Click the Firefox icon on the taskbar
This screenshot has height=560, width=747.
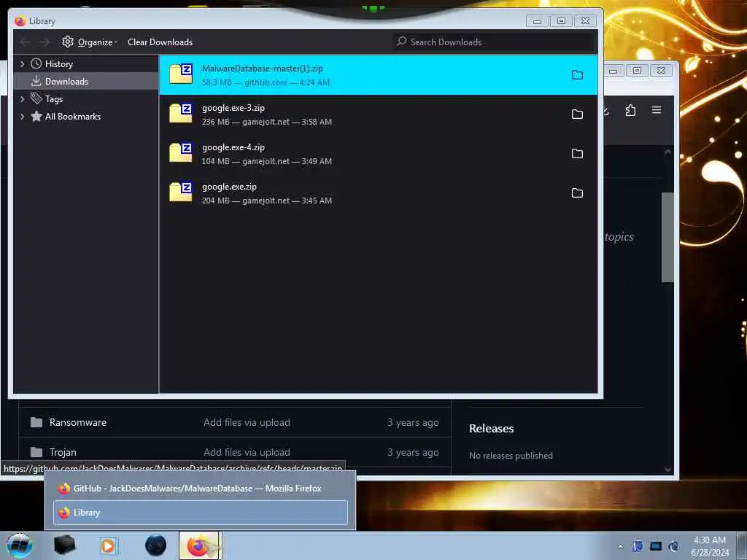coord(200,545)
